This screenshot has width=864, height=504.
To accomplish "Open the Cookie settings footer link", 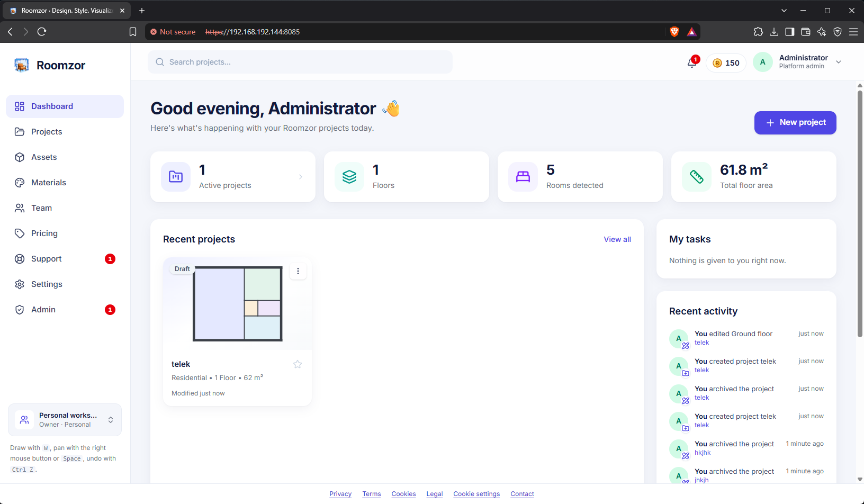I will coord(476,494).
